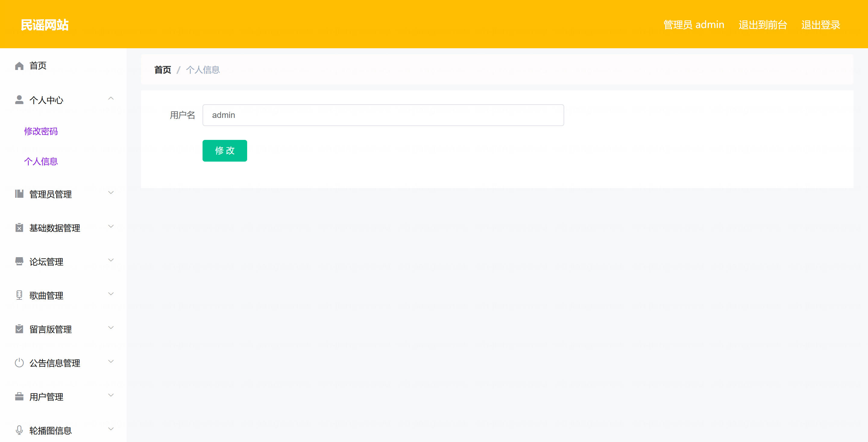Expand the 管理员管理 chevron
The height and width of the screenshot is (442, 868).
(111, 193)
